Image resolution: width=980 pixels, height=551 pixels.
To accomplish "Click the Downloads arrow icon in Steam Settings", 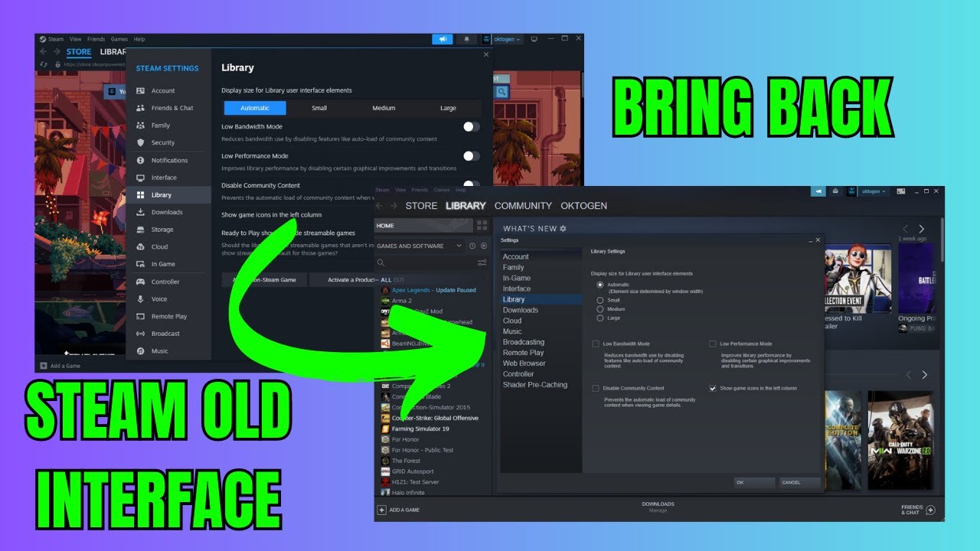I will (x=141, y=213).
